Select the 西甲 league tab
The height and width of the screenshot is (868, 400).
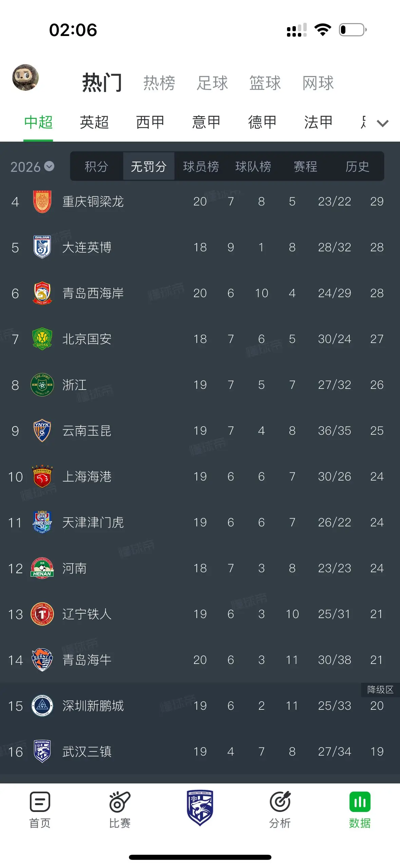(x=150, y=122)
